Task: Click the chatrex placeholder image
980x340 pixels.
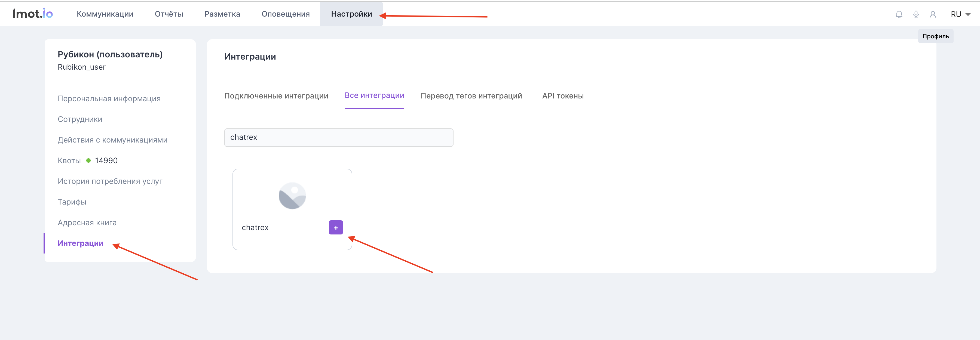Action: coord(292,196)
